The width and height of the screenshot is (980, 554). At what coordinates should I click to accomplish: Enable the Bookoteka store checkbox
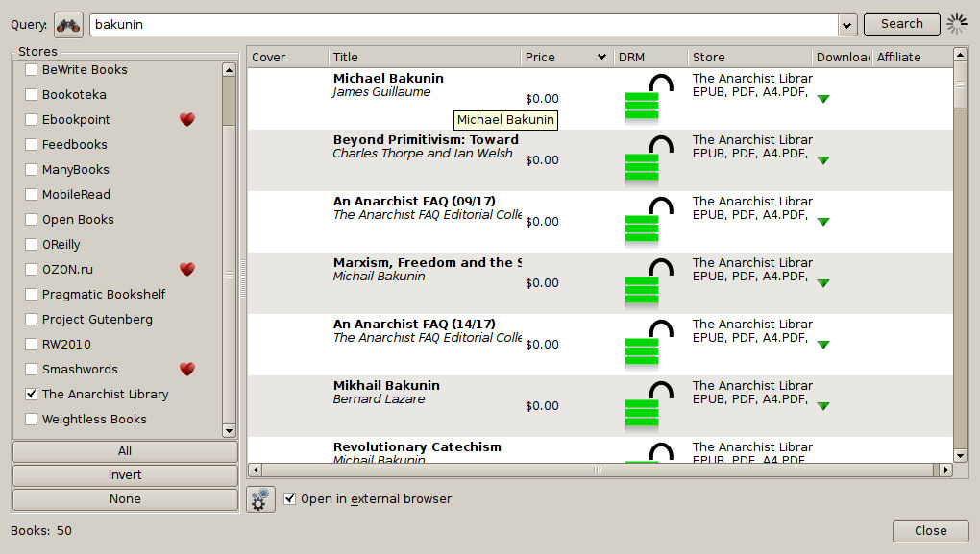click(31, 94)
